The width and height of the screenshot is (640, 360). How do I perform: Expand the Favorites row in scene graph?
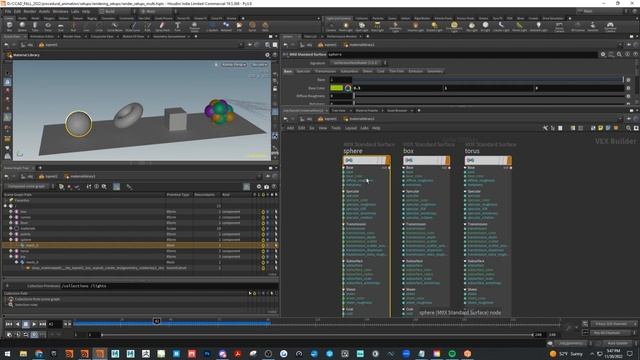click(5, 200)
